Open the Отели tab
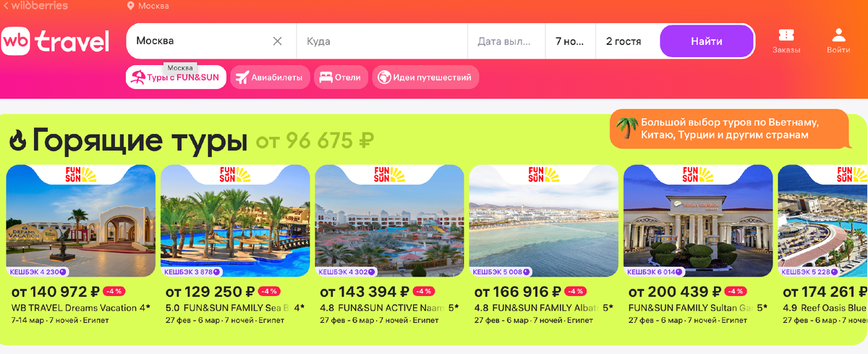 pos(341,77)
